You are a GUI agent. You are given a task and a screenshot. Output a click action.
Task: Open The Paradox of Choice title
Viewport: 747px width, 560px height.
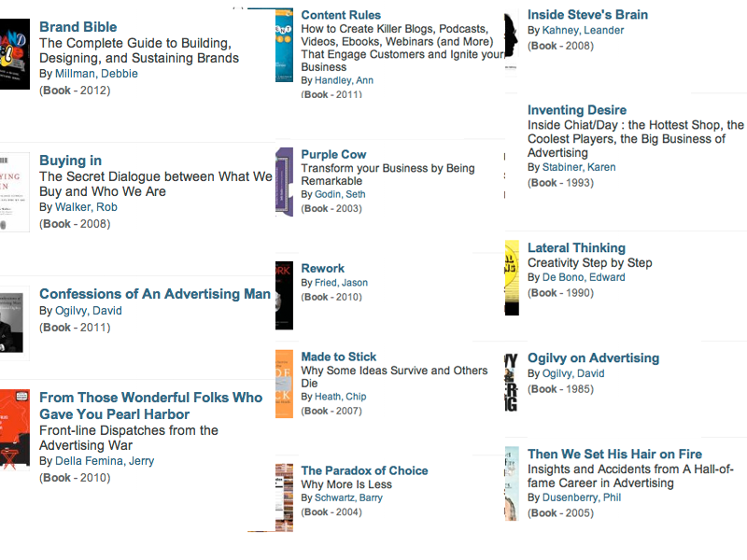[x=364, y=470]
